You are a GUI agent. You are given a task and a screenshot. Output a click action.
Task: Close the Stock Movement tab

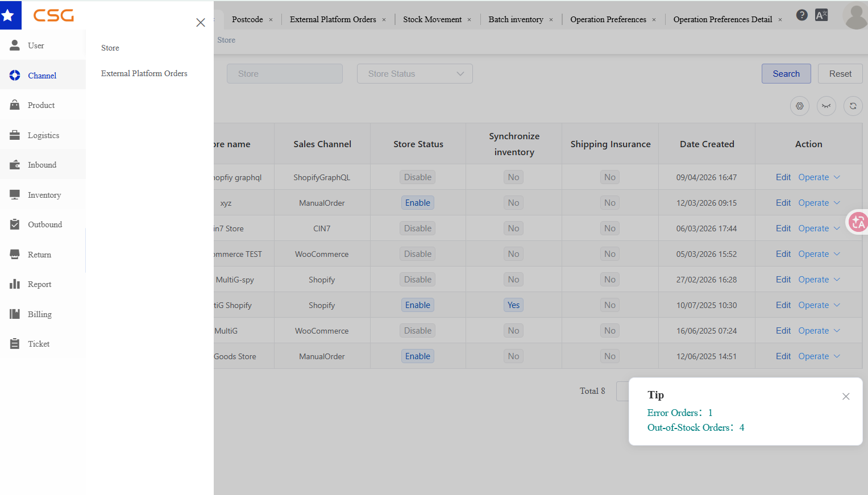pyautogui.click(x=470, y=20)
